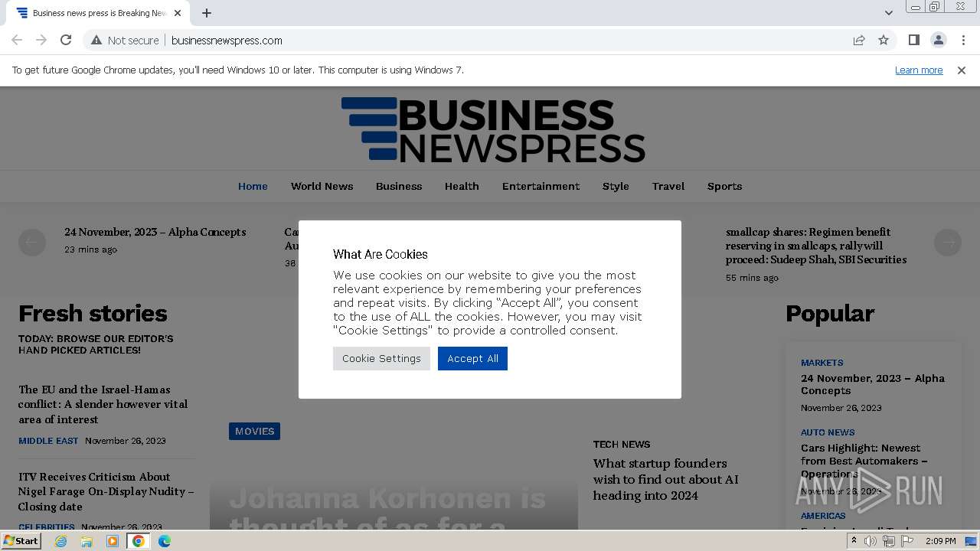The image size is (980, 551).
Task: Click the network tray icon
Action: (x=889, y=541)
